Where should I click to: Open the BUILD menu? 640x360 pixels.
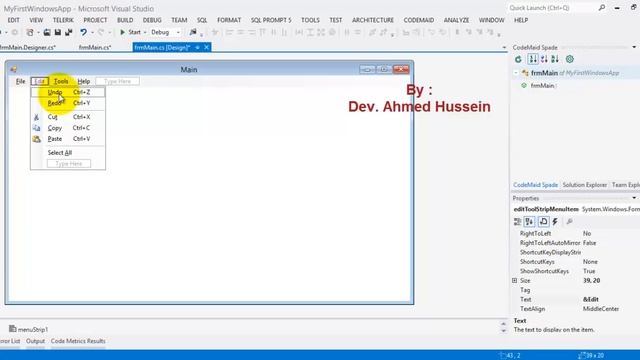point(125,20)
